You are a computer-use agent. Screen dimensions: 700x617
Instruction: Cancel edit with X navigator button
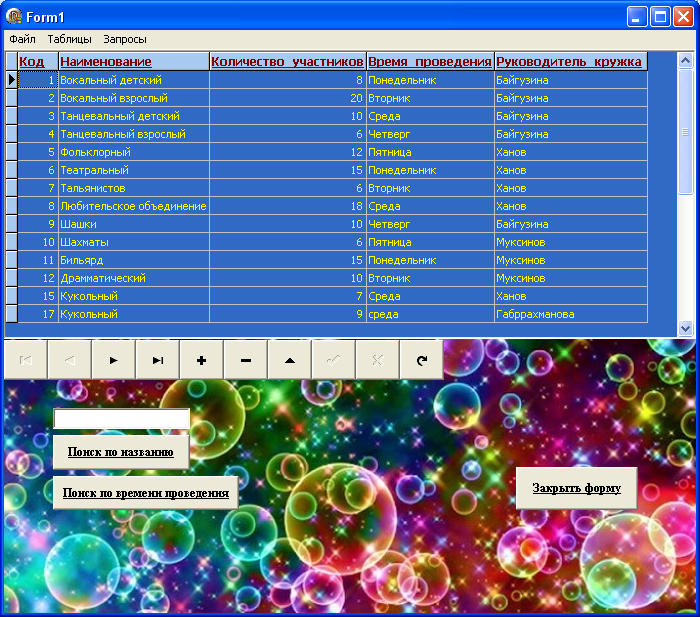click(378, 360)
